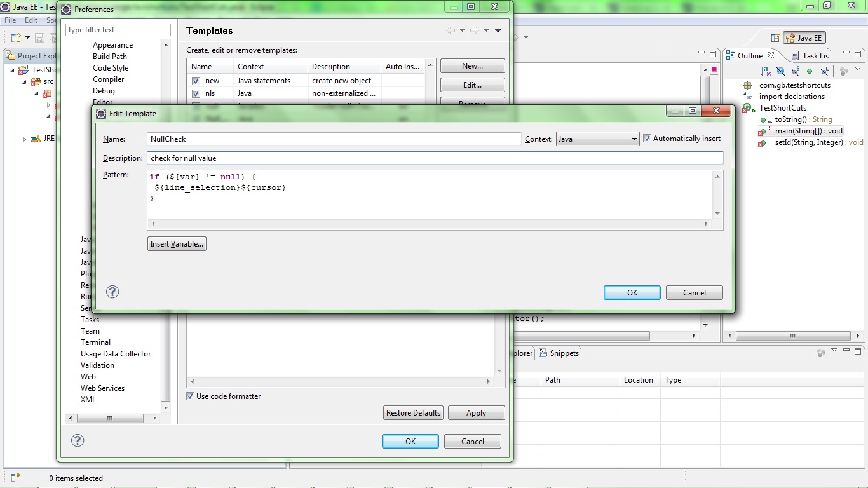868x488 pixels.
Task: Collapse the src folder in Project Explorer
Action: [23, 81]
